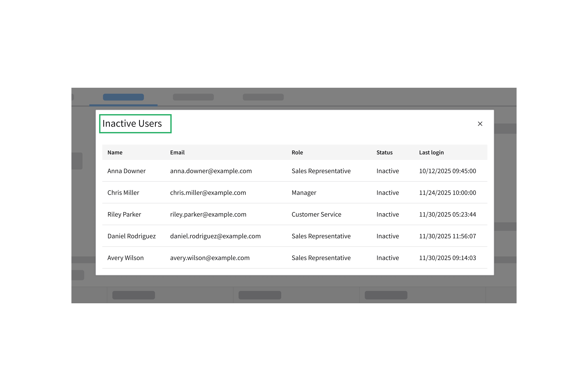The width and height of the screenshot is (588, 391).
Task: Click the Last login column header
Action: [x=431, y=152]
